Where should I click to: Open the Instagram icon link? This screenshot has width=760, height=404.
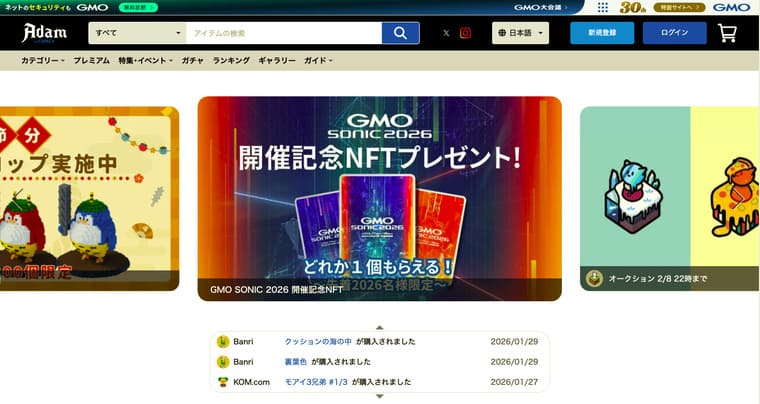coord(465,33)
